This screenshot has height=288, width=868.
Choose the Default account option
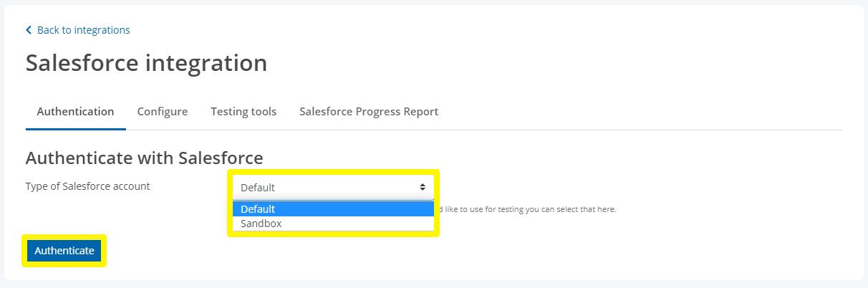pos(333,209)
